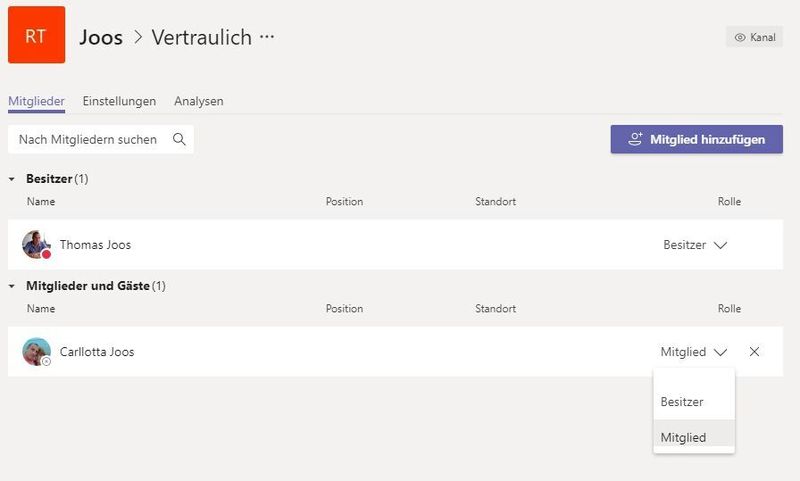
Task: Open role dropdown for Thomas Joos
Action: [x=695, y=245]
